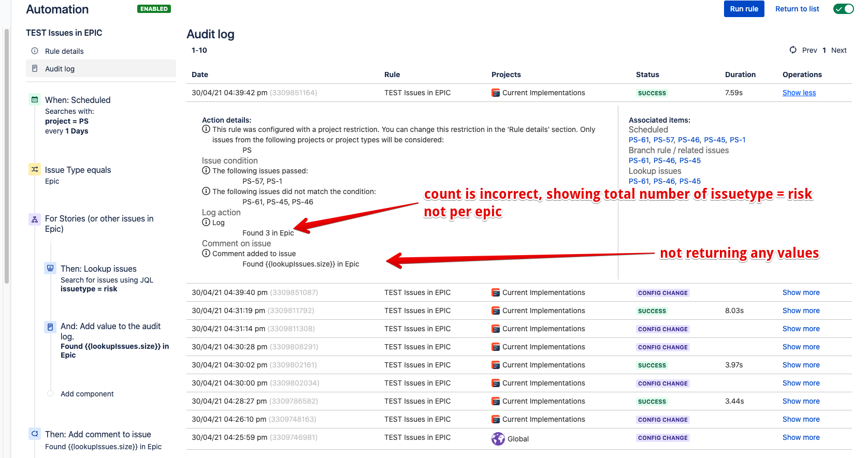Open PS-46 under Branch rule related issues
Image resolution: width=868 pixels, height=458 pixels.
tap(664, 160)
